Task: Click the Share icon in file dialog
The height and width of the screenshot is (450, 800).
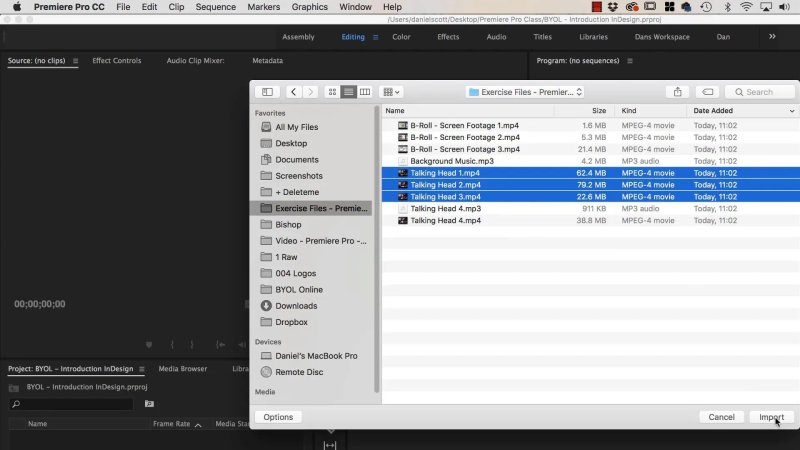Action: pos(678,92)
